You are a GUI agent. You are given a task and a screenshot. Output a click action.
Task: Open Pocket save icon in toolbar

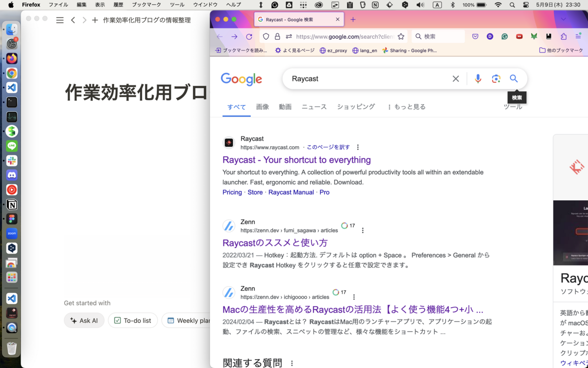(475, 37)
